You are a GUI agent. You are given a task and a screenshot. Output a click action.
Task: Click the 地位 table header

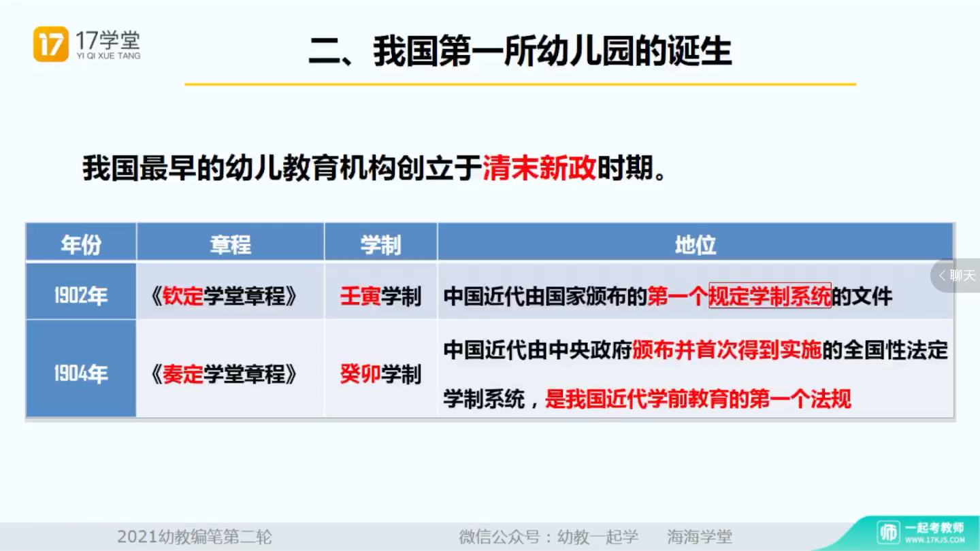695,243
